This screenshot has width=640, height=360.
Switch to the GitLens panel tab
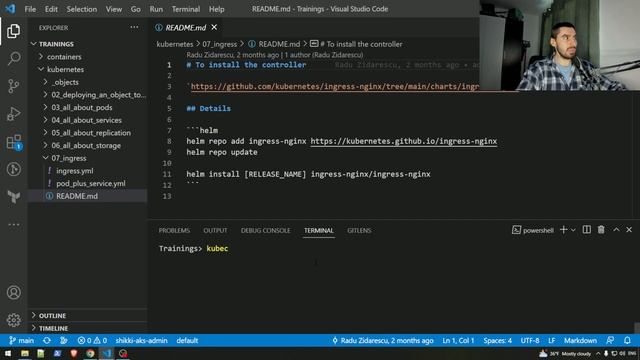359,230
